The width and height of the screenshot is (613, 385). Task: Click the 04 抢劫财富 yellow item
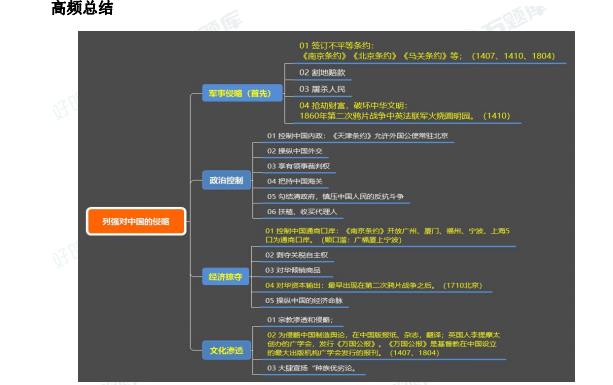[405, 111]
